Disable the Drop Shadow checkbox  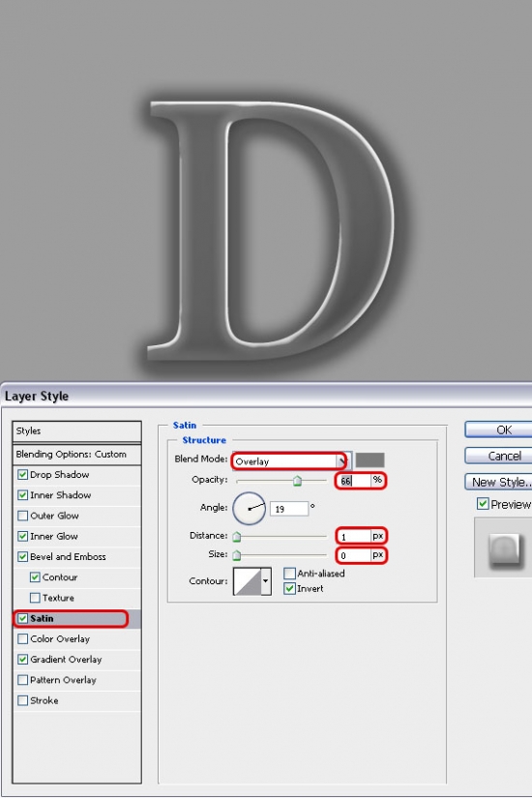(x=22, y=475)
